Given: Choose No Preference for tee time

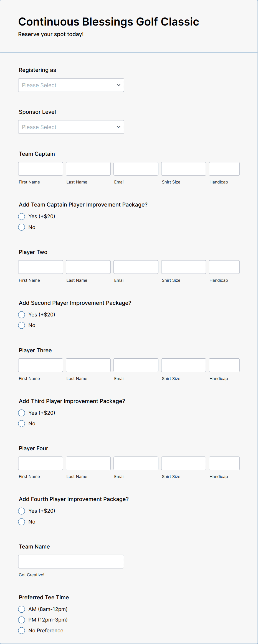Looking at the screenshot, I should coord(21,630).
